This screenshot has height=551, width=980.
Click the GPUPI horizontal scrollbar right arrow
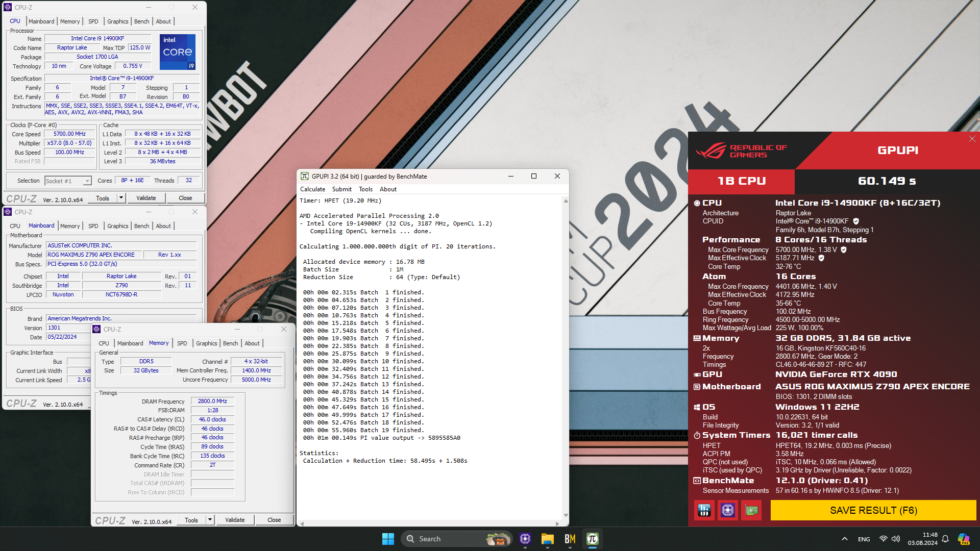tap(557, 523)
